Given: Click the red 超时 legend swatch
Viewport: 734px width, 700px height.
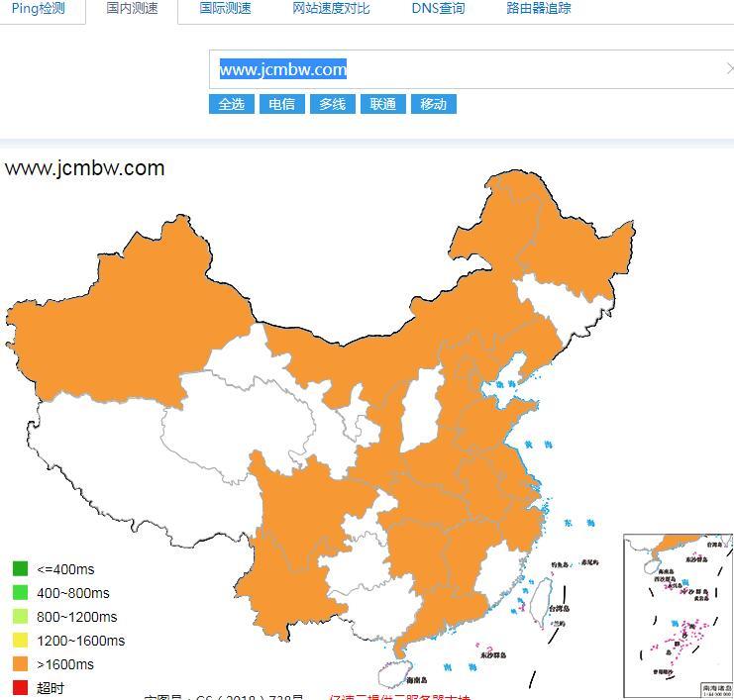Looking at the screenshot, I should [x=20, y=688].
